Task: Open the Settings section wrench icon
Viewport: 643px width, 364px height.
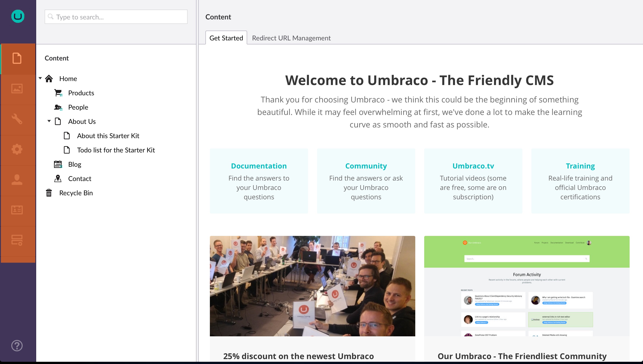Action: point(17,119)
